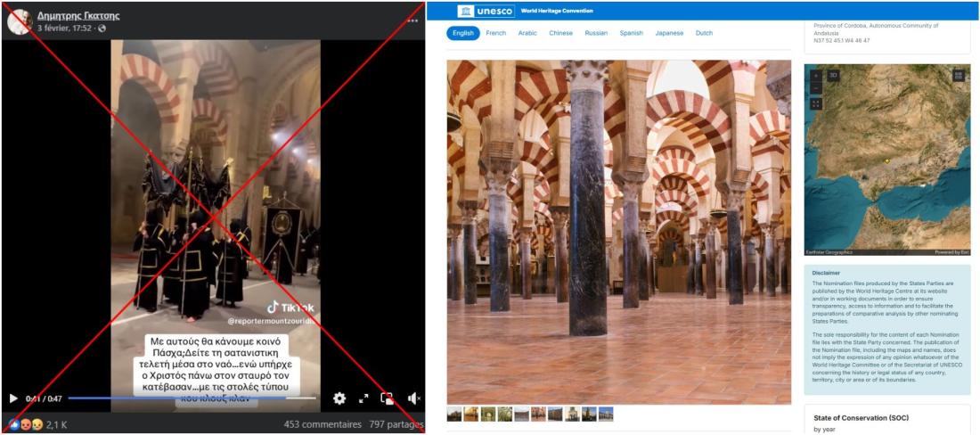Select the English language tab
Image resolution: width=980 pixels, height=435 pixels.
pyautogui.click(x=462, y=33)
